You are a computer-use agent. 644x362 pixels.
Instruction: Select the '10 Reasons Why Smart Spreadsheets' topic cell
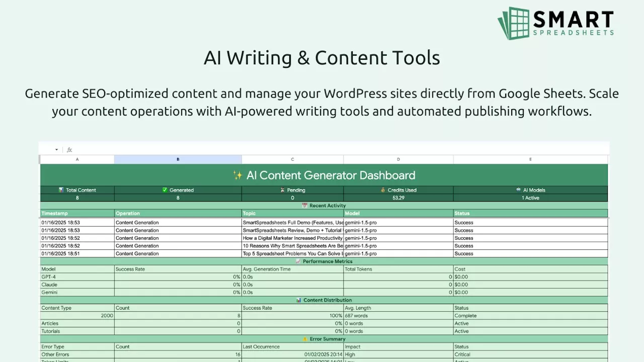tap(292, 246)
